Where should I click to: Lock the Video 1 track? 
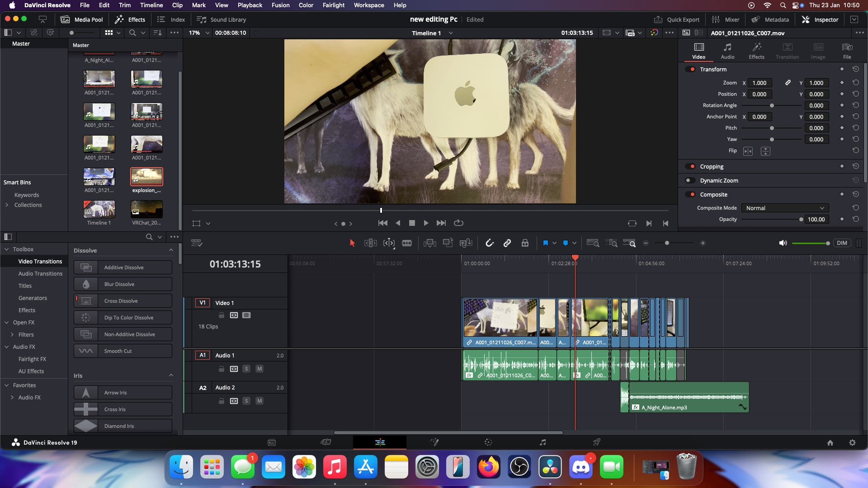(222, 315)
